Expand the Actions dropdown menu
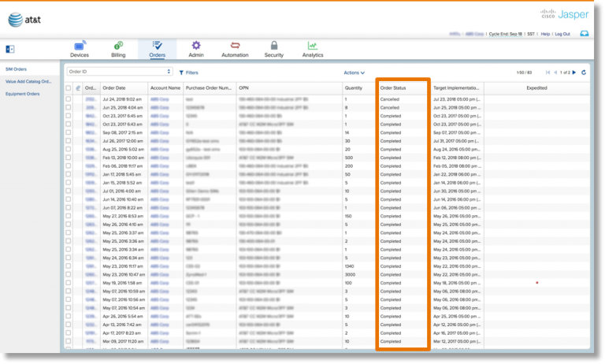Screen dimensions: 605x364 tap(354, 72)
